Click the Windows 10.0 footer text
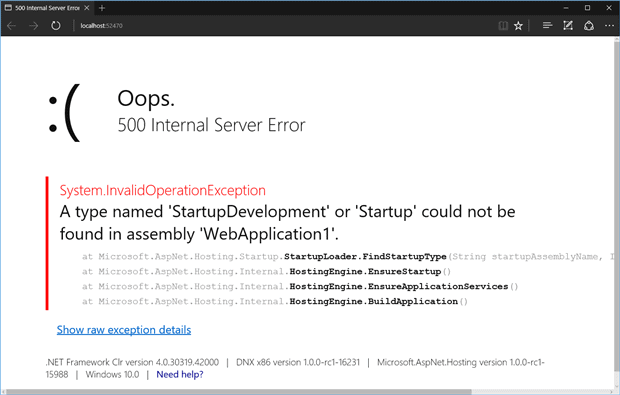 [x=112, y=374]
